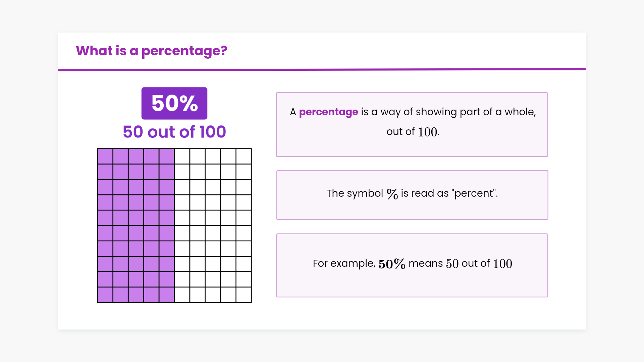Click the purple divider line under the title
This screenshot has width=644, height=362.
322,70
